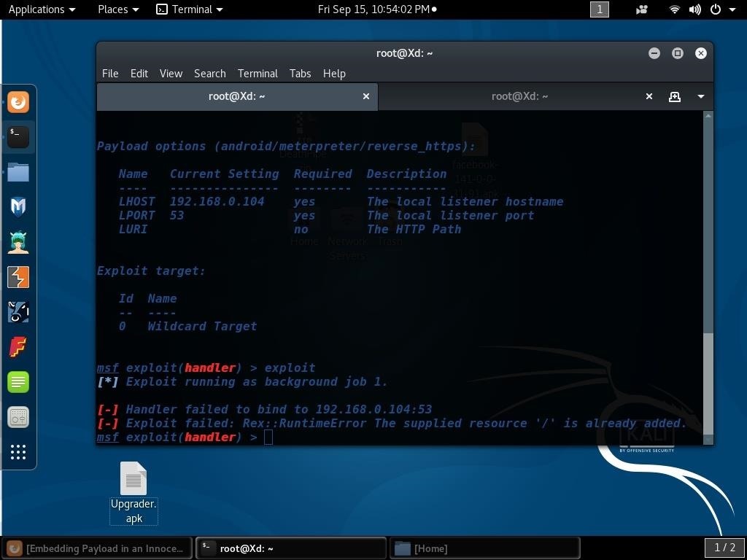This screenshot has height=560, width=747.
Task: Open the Search menu in the terminal
Action: (x=209, y=73)
